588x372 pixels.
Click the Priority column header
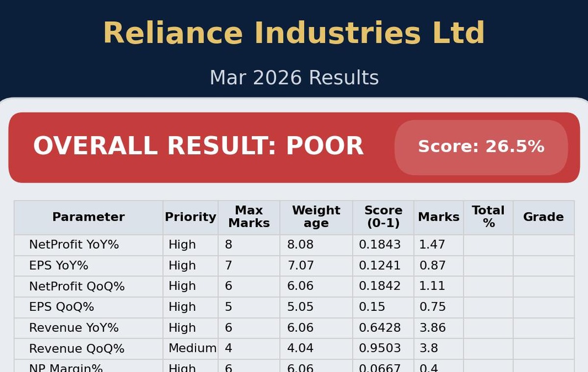tap(191, 217)
